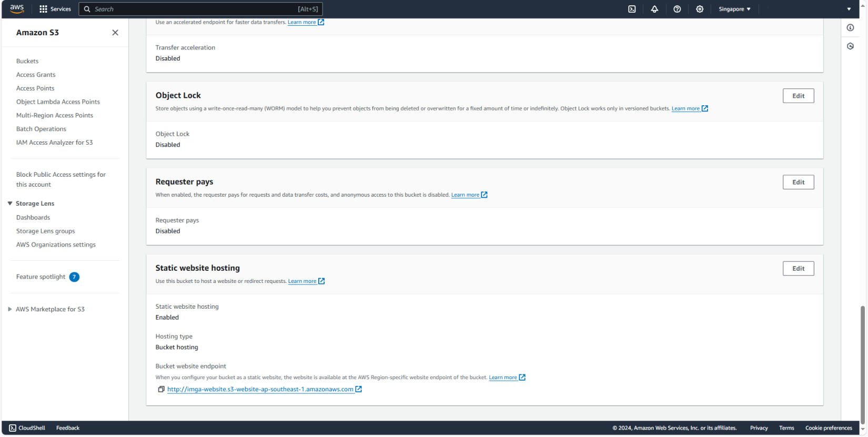Open Terms link in footer
This screenshot has height=437, width=868.
(786, 428)
